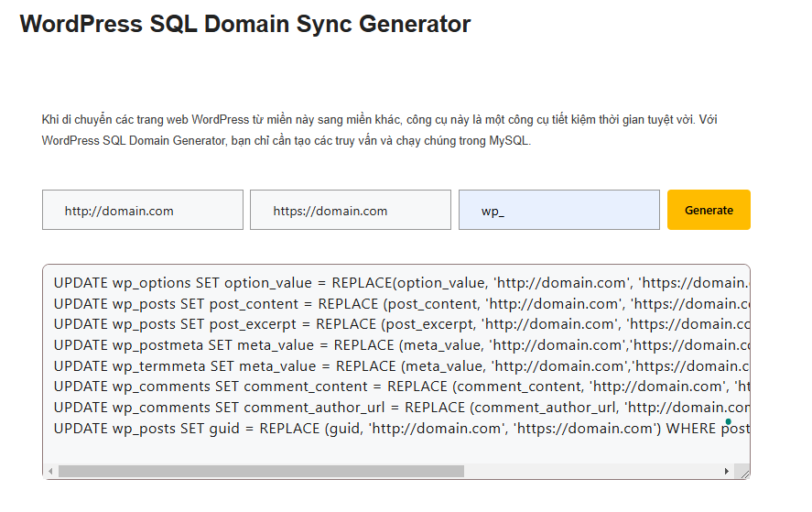Click the wp_termmeta meta_value SQL line

click(401, 366)
